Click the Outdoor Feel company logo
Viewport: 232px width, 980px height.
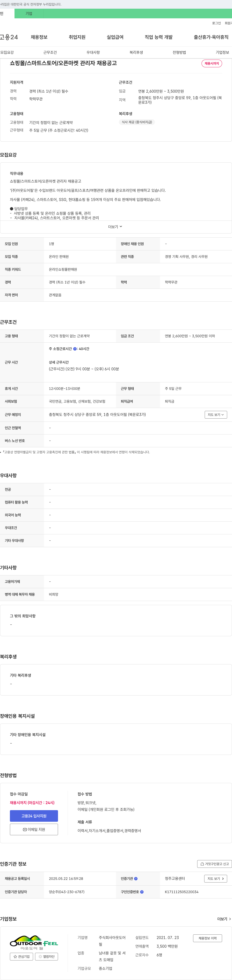tap(34, 943)
